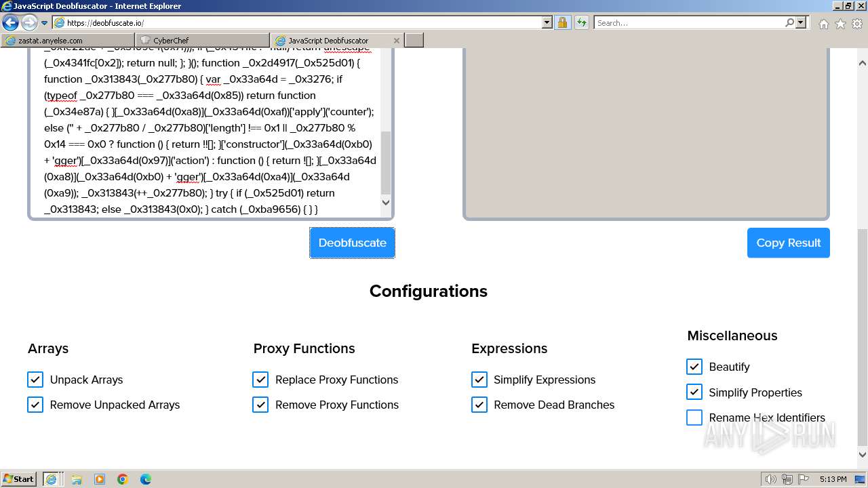The width and height of the screenshot is (868, 488).
Task: Open the network tray icon
Action: tap(787, 479)
